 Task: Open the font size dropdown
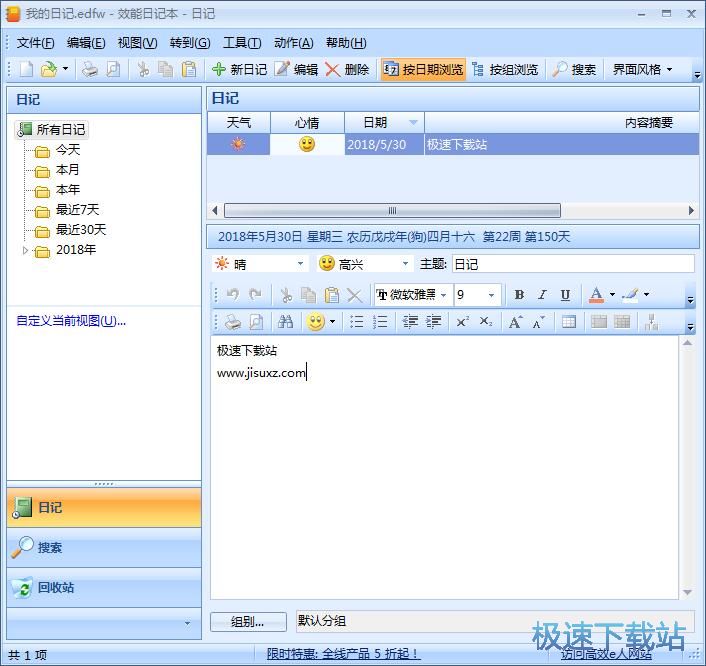492,295
